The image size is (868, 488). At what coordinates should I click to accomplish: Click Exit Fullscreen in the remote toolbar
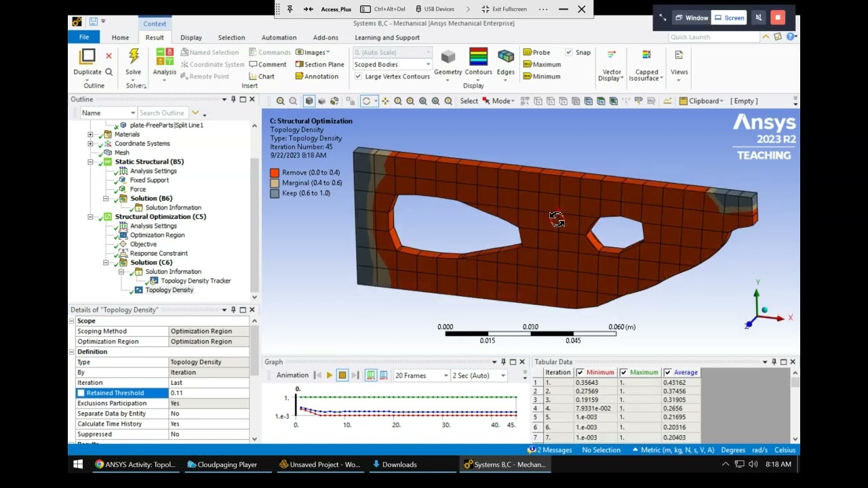[504, 9]
